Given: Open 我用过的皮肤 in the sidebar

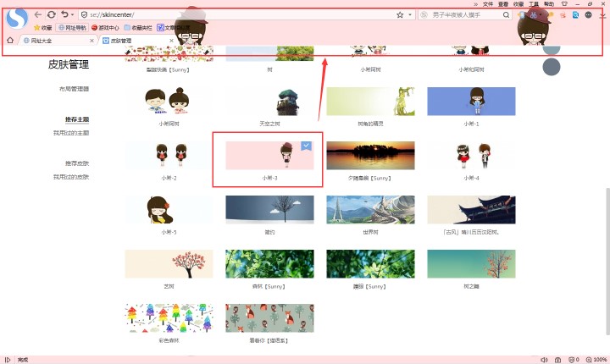Looking at the screenshot, I should (71, 177).
